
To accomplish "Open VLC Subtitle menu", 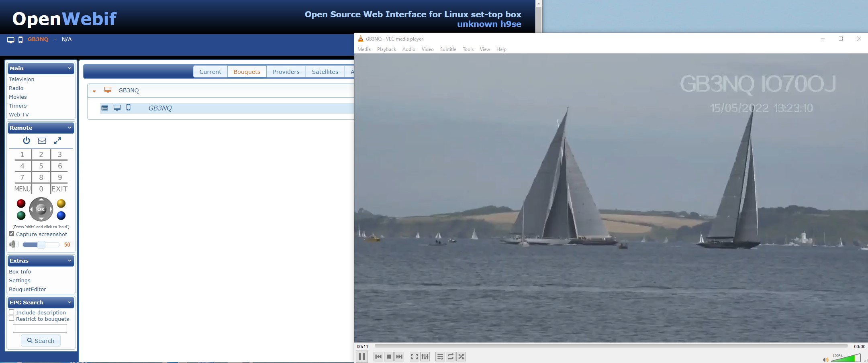I will (x=448, y=49).
